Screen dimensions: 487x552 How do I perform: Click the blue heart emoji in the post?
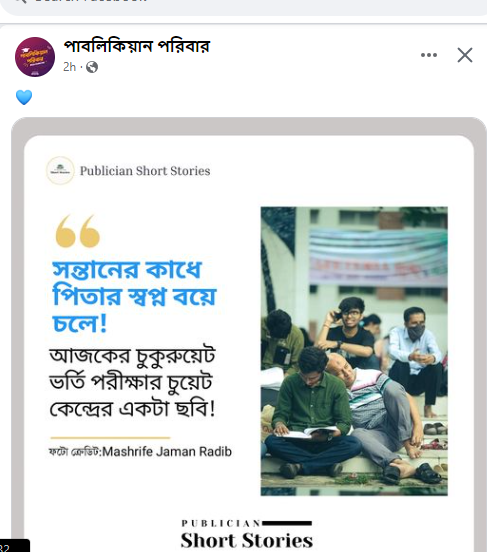24,97
